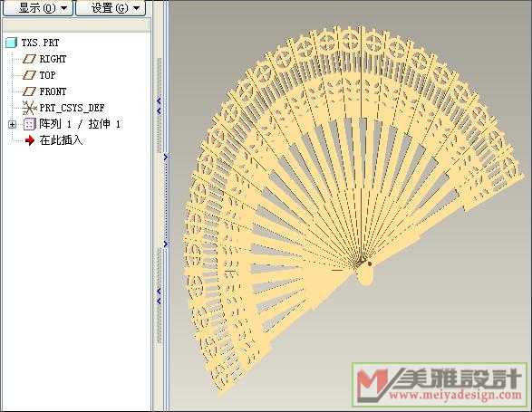The width and height of the screenshot is (532, 412).
Task: Click the pattern icon for 阵列 1
Action: tap(30, 124)
